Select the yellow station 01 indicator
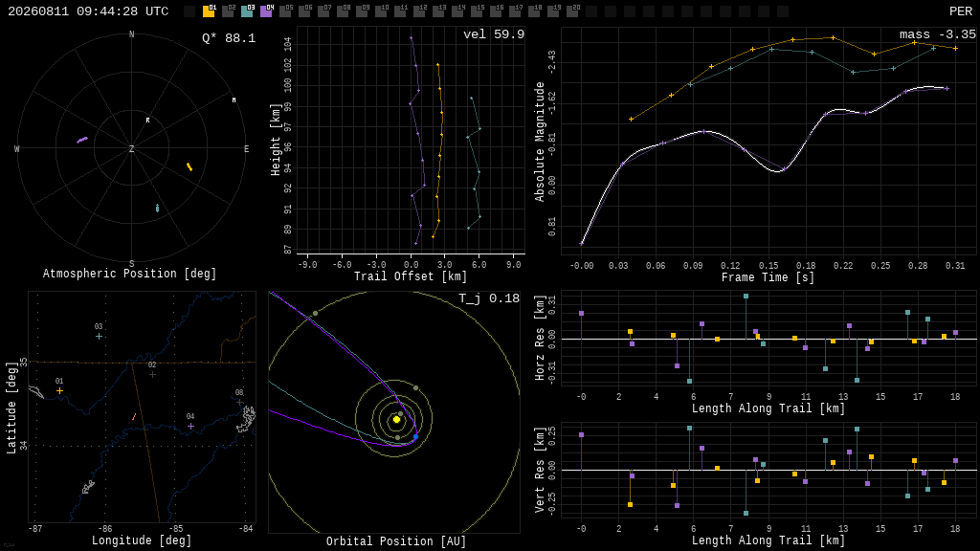The image size is (980, 551). point(209,11)
